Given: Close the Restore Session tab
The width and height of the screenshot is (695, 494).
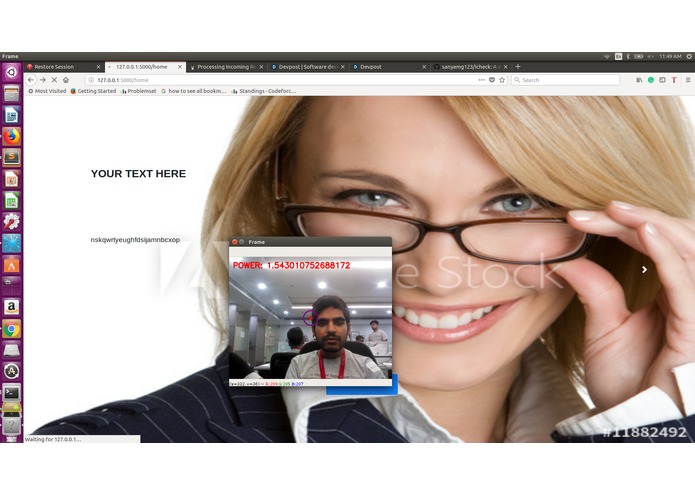Looking at the screenshot, I should pyautogui.click(x=98, y=67).
